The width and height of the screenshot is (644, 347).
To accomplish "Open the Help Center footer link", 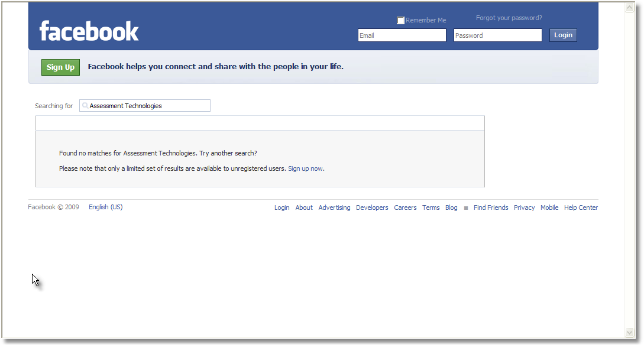I will (581, 208).
